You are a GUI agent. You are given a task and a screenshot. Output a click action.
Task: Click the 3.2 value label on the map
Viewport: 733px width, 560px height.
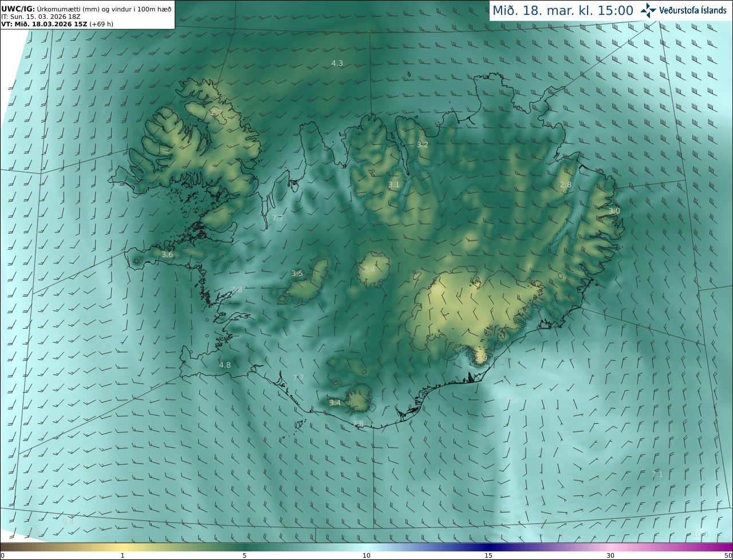[423, 144]
